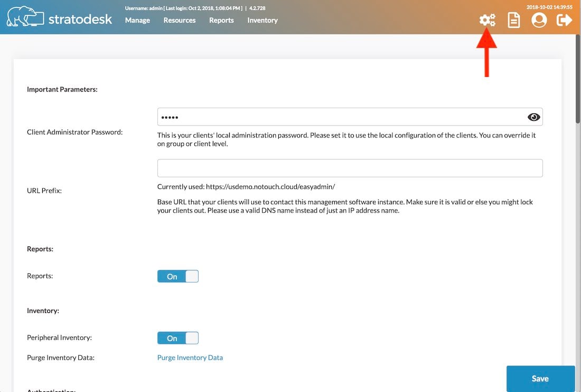Open the Resources menu

[179, 20]
